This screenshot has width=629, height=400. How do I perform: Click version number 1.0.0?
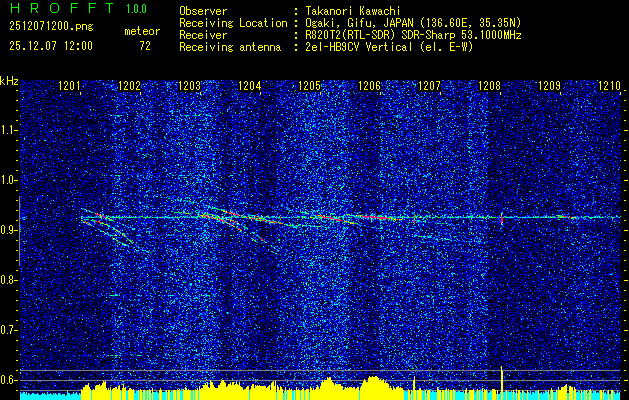pos(136,8)
